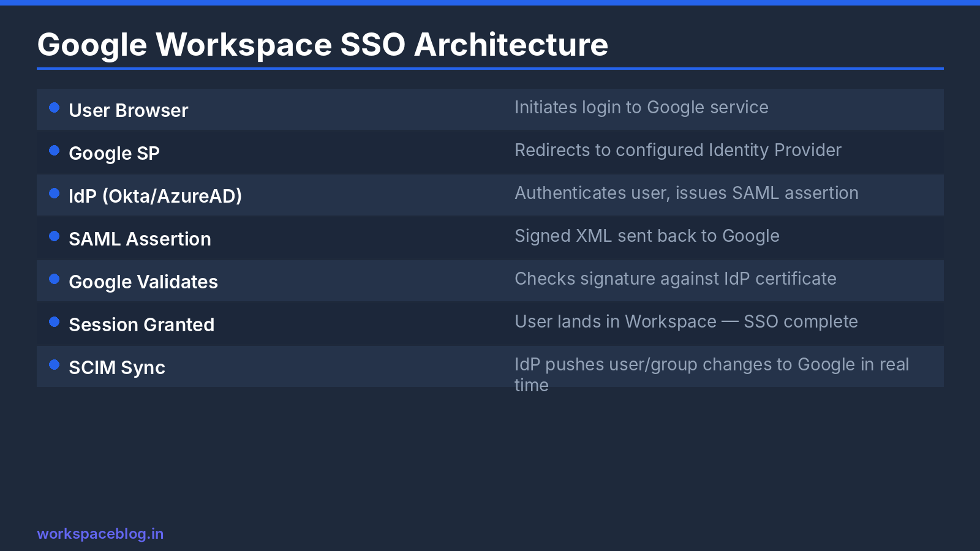Click 'Redirects to configured Identity Provider' text
The image size is (980, 551).
pyautogui.click(x=678, y=150)
